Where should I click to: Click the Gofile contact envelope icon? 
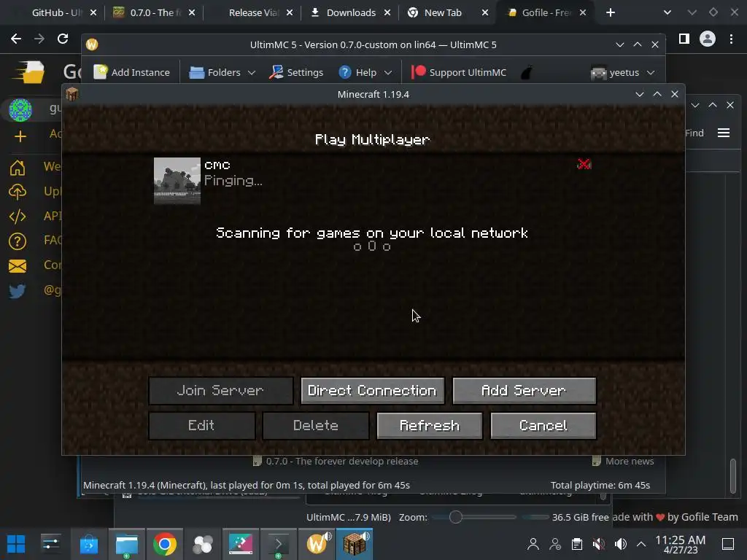point(18,265)
